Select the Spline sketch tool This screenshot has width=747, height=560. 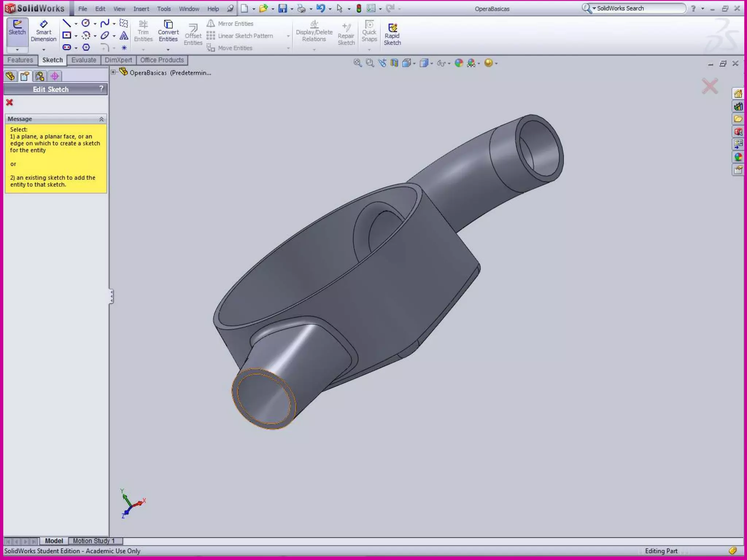[x=105, y=24]
